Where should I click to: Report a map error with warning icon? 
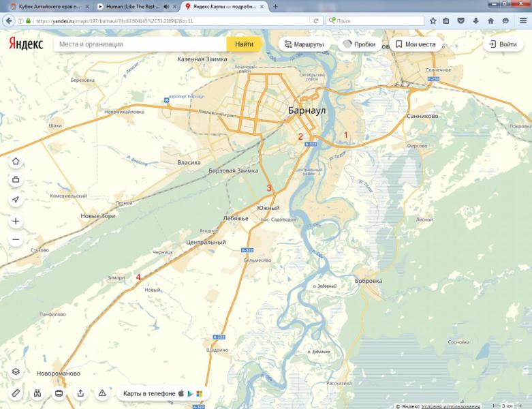point(102,393)
